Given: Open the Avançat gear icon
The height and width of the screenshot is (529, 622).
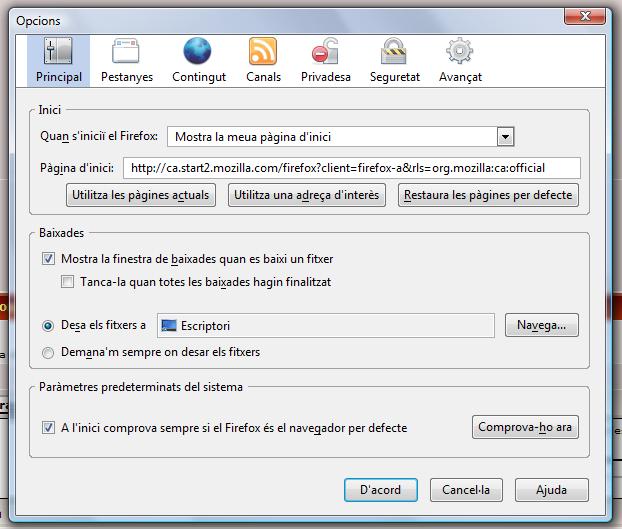Looking at the screenshot, I should point(460,52).
